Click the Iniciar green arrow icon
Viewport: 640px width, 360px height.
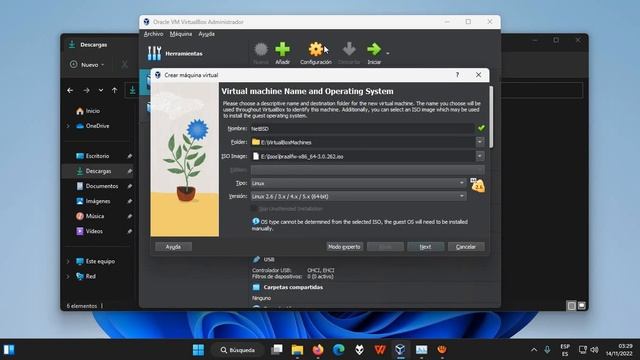[x=374, y=49]
